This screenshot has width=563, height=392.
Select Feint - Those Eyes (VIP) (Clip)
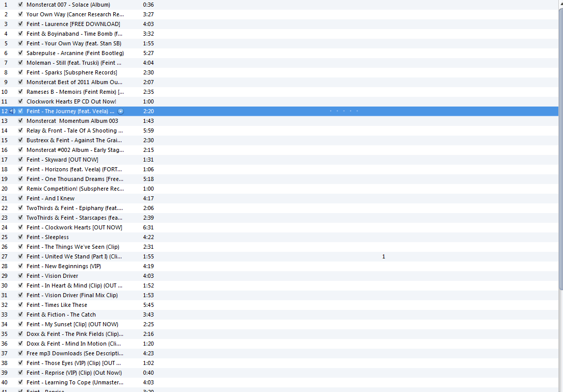pyautogui.click(x=73, y=363)
